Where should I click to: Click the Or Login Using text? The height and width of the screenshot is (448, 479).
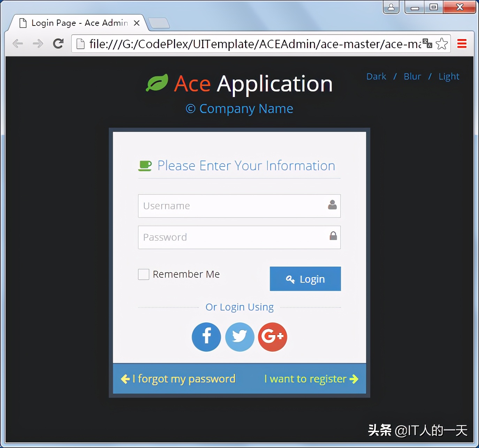239,307
